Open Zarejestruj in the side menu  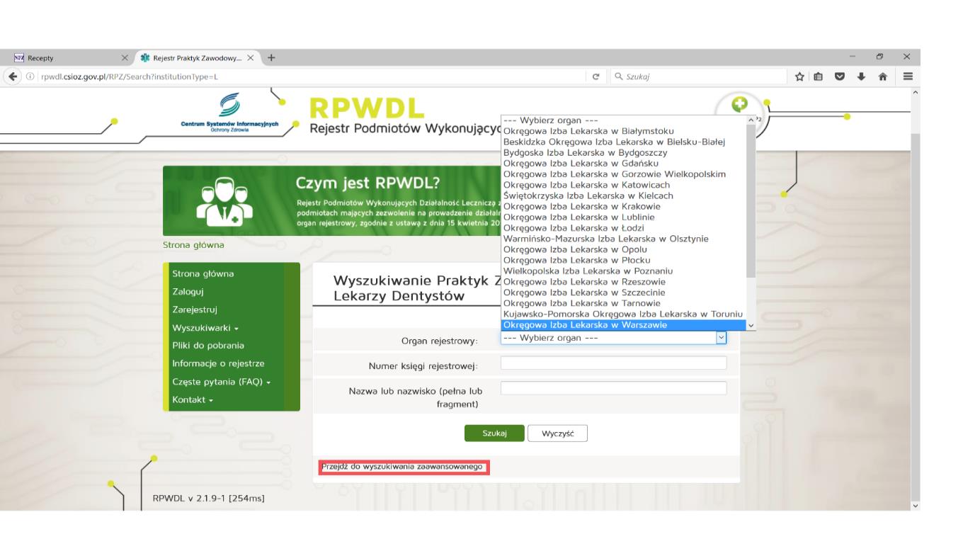(x=195, y=310)
